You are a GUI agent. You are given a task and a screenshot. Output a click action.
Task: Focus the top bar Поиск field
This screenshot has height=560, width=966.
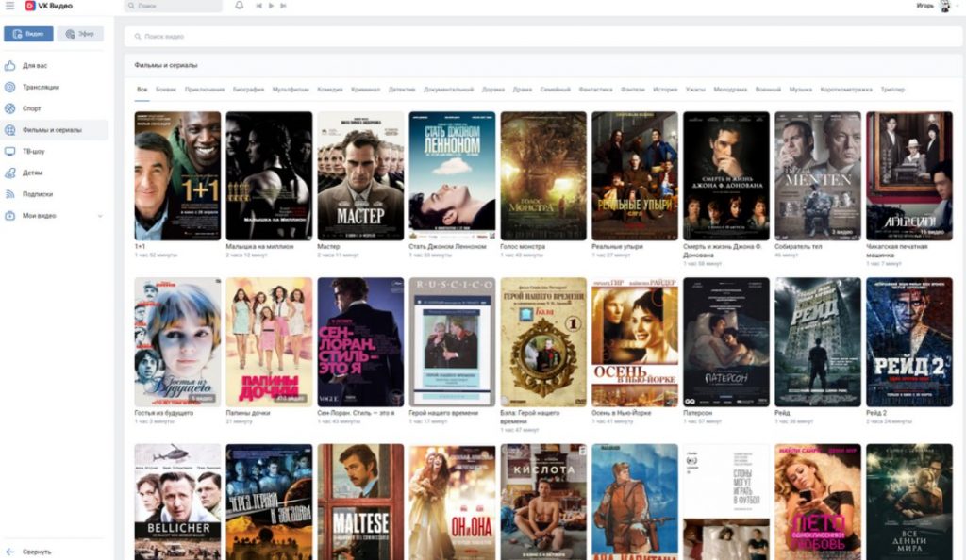pos(174,6)
